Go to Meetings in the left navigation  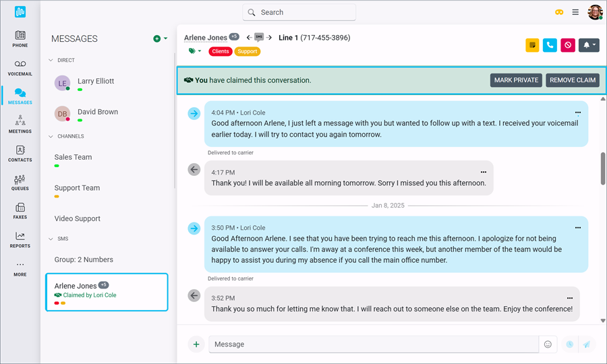point(20,124)
